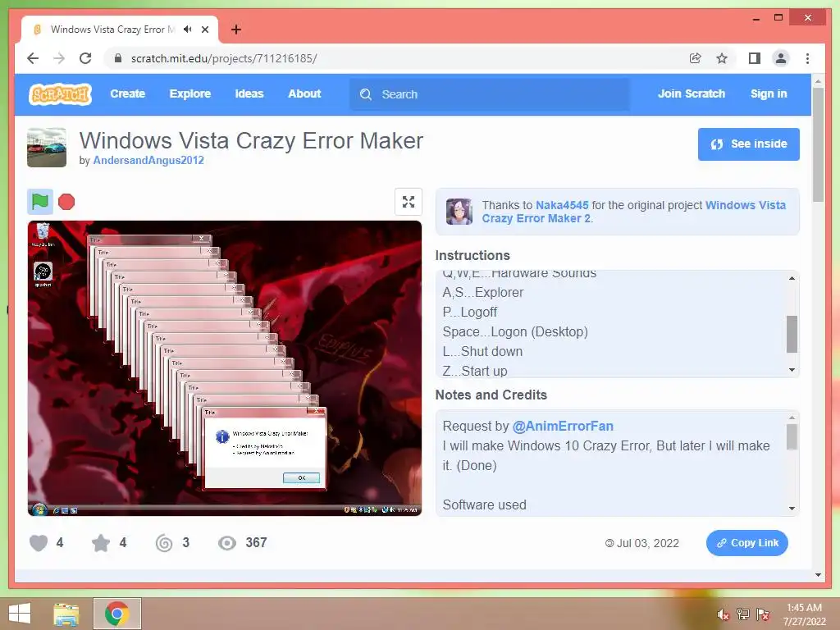Enter fullscreen mode for project stage
Viewport: 840px width, 630px height.
point(409,202)
